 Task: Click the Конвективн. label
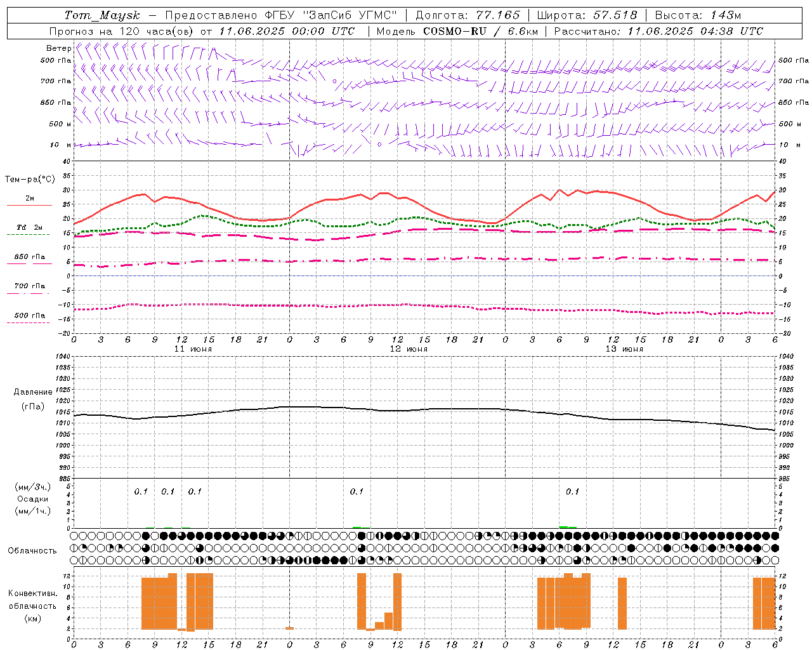[x=33, y=594]
